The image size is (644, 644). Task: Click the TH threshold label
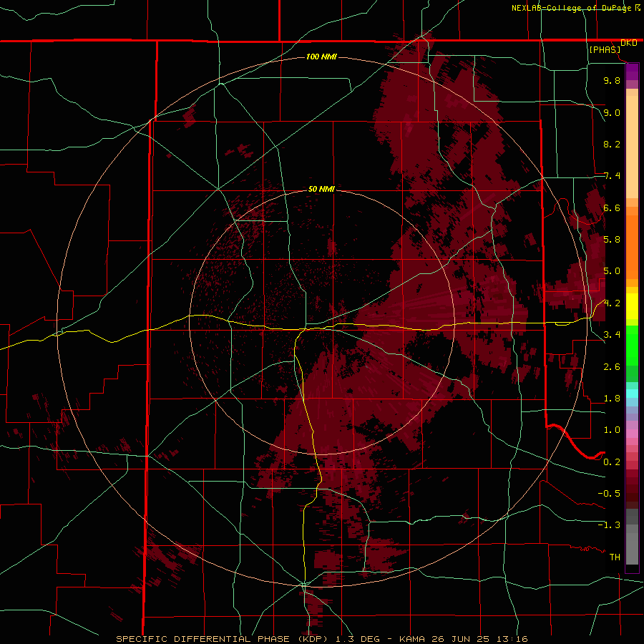tap(615, 557)
